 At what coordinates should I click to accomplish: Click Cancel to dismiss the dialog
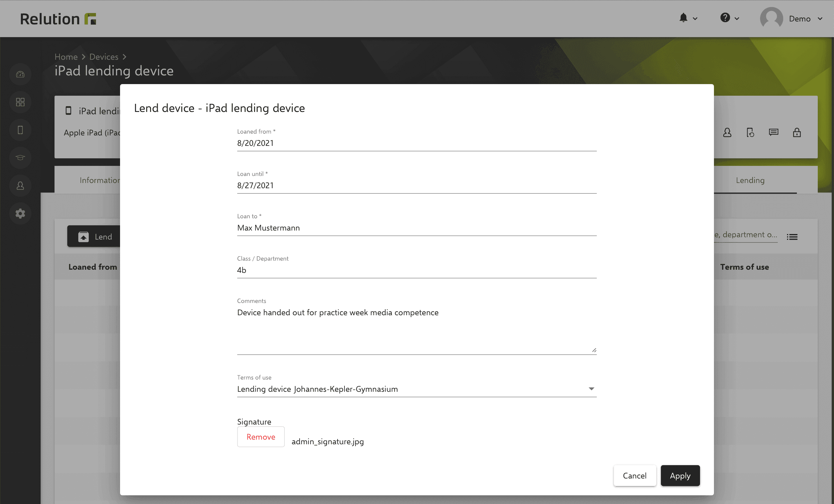pos(634,475)
